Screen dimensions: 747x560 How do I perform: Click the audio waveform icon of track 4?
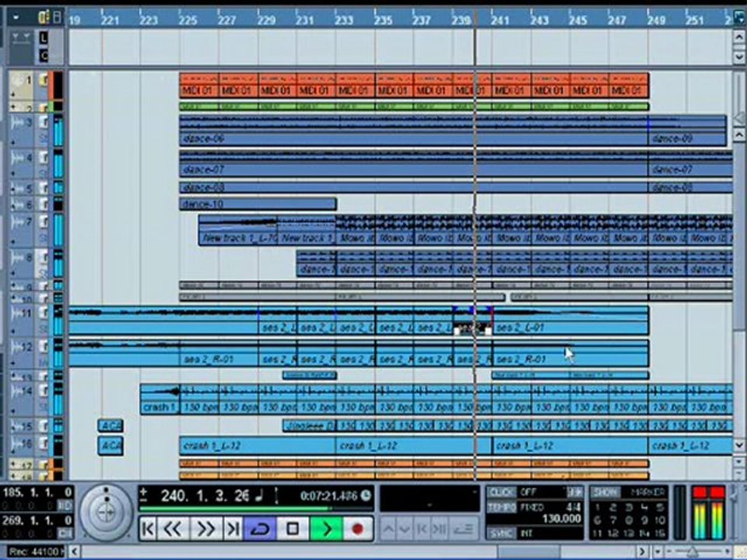pos(18,158)
